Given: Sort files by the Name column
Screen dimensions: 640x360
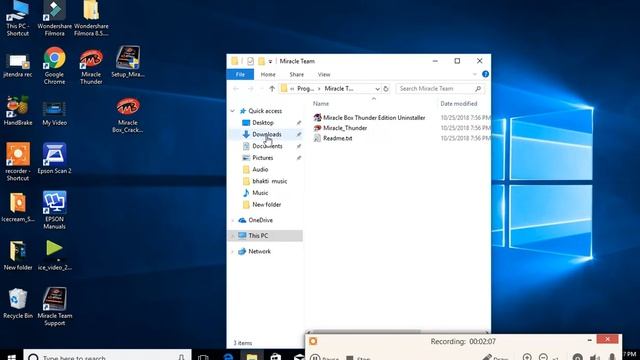Looking at the screenshot, I should click(x=321, y=104).
